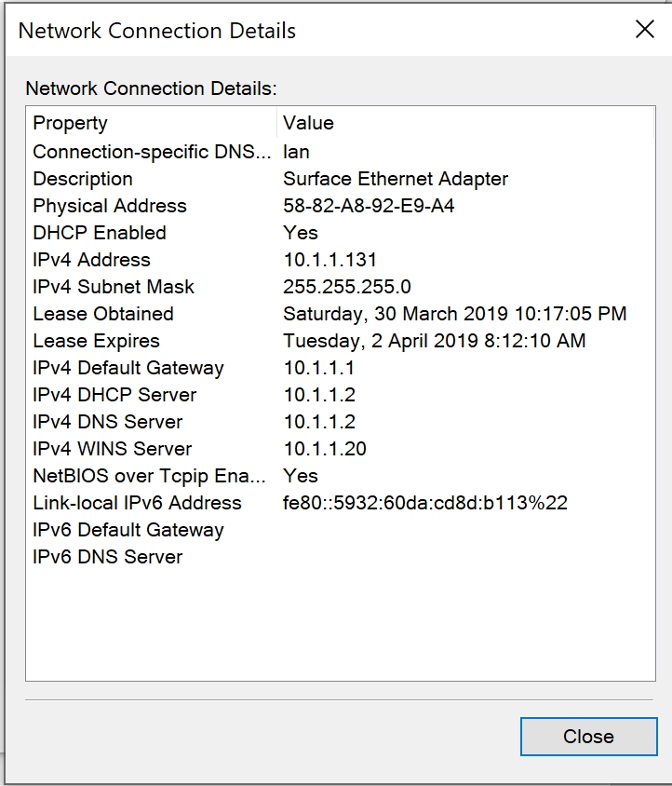Viewport: 672px width, 786px height.
Task: Click the Lease Expires row
Action: (96, 341)
